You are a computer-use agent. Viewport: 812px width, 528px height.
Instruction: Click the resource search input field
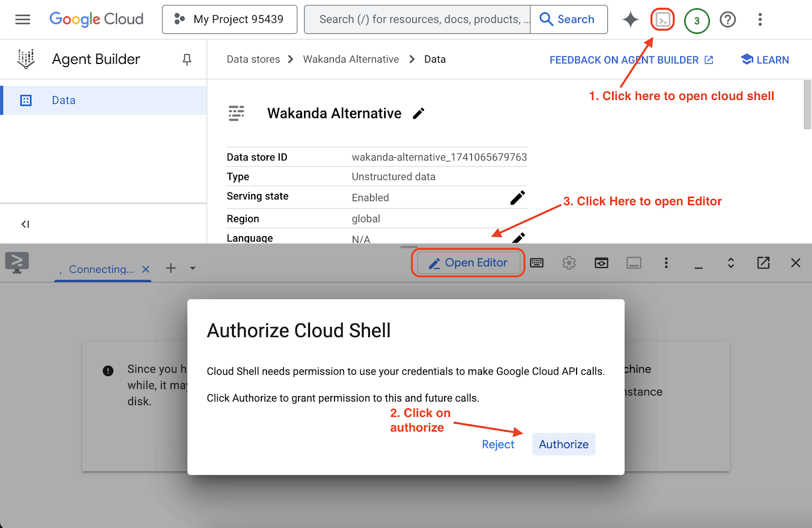click(417, 20)
